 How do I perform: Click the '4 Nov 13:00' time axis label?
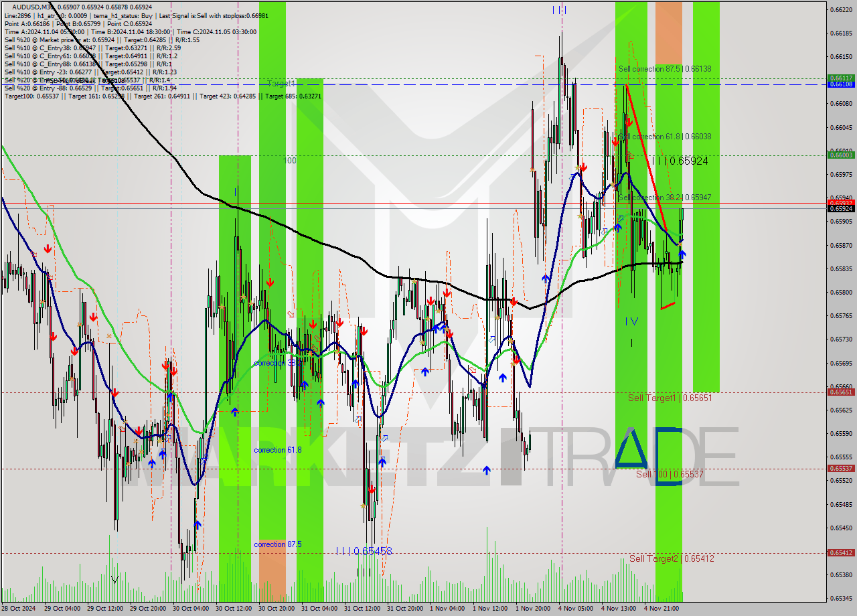619,609
